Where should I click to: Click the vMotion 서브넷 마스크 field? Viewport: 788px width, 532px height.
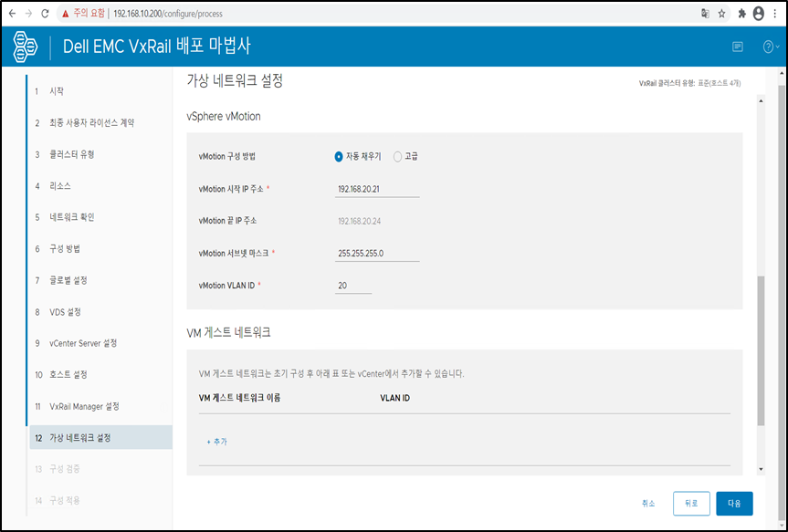click(x=377, y=253)
